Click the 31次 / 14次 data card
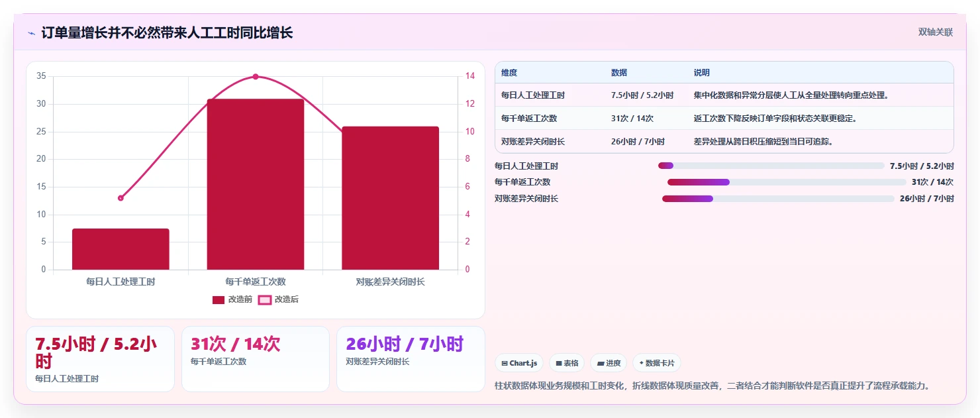Screen dimensions: 980x418 click(x=256, y=359)
